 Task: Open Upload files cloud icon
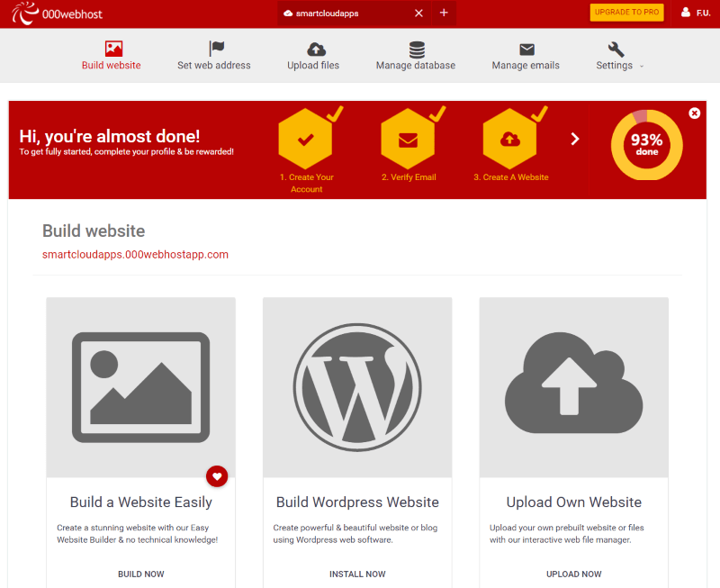click(316, 50)
